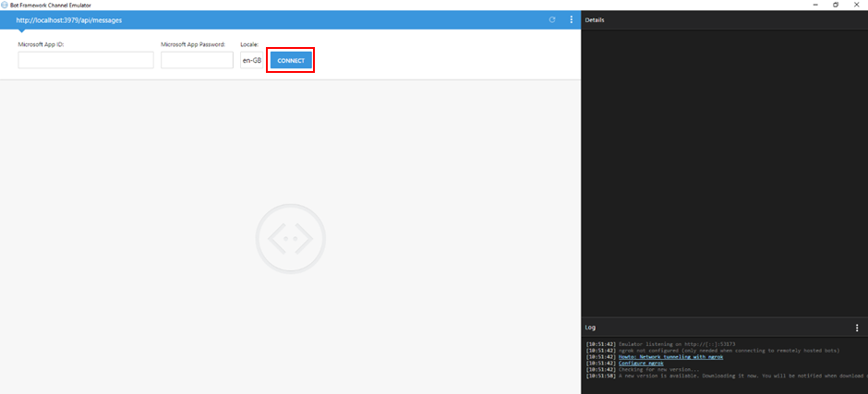Open the Log panel three-dot menu
Screen dimensions: 868x394
point(857,328)
